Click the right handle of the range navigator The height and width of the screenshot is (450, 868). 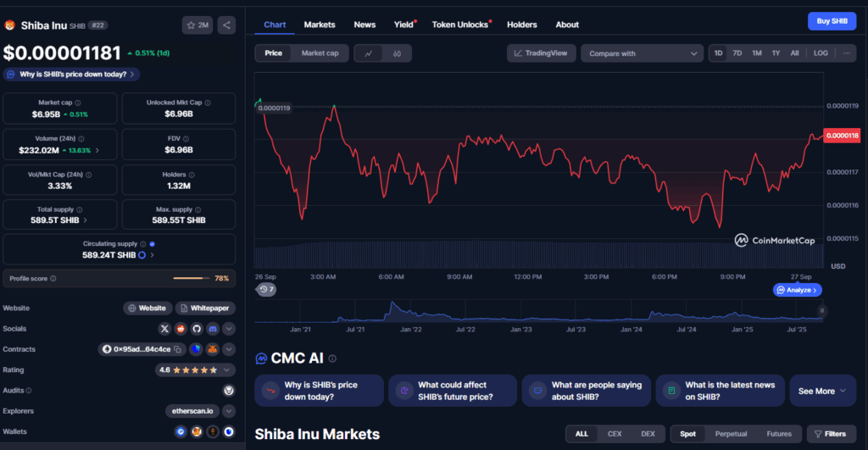coord(822,311)
